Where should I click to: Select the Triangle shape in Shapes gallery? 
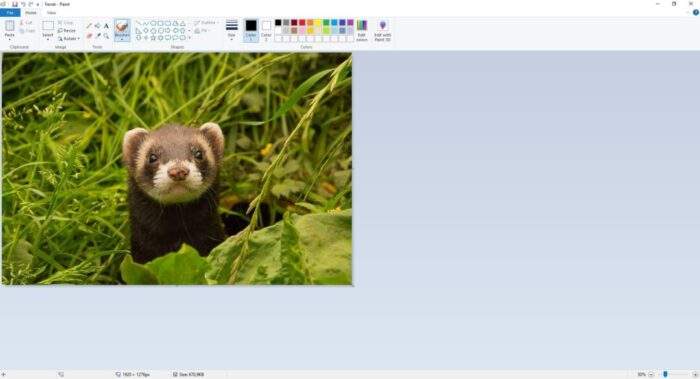(x=183, y=23)
